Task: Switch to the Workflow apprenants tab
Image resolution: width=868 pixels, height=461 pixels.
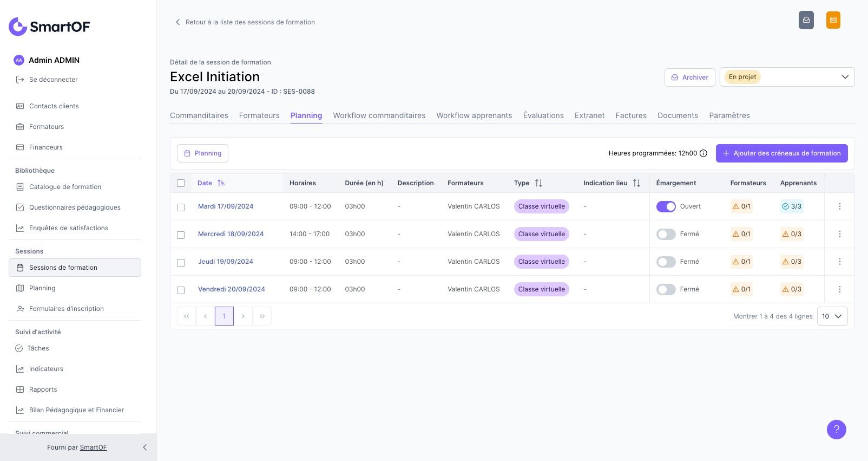Action: click(x=474, y=115)
